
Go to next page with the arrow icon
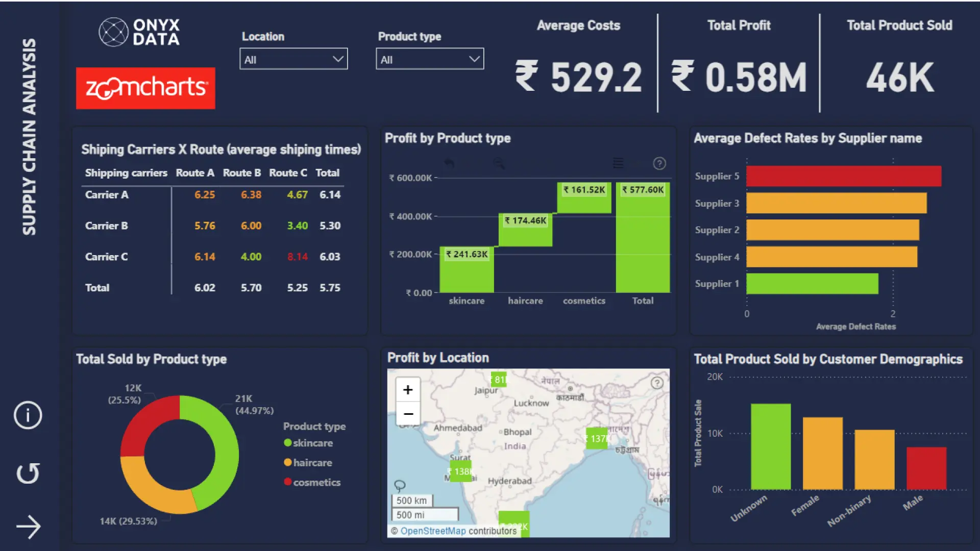click(x=28, y=527)
